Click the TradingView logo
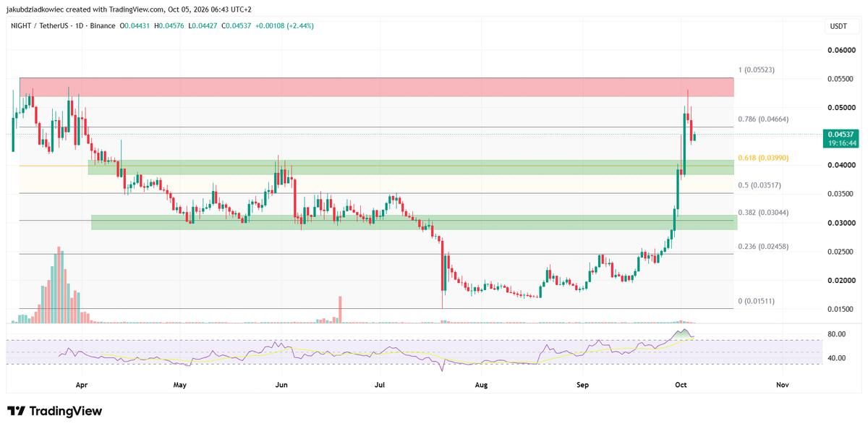Screen dimensions: 868x429 55,411
